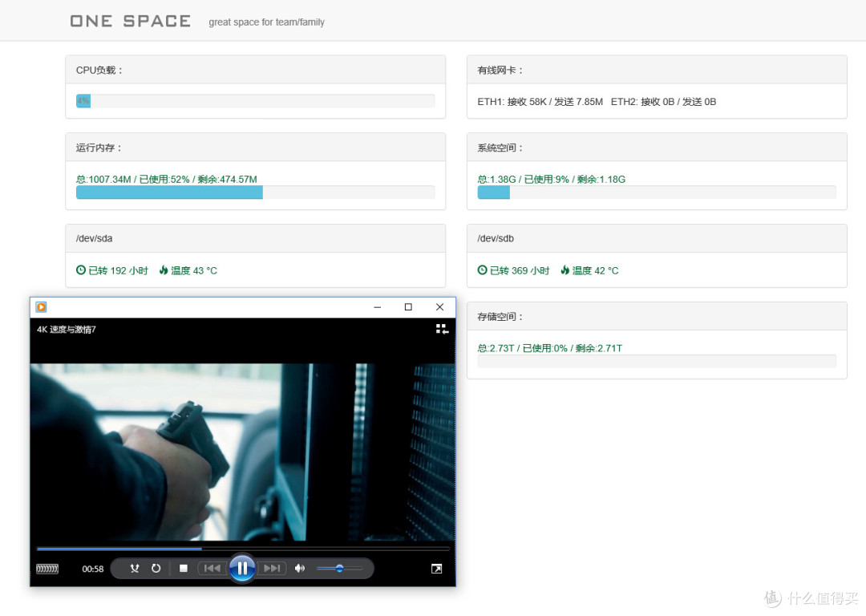Skip to the previous track in the media player
Image resolution: width=866 pixels, height=616 pixels.
pyautogui.click(x=212, y=568)
